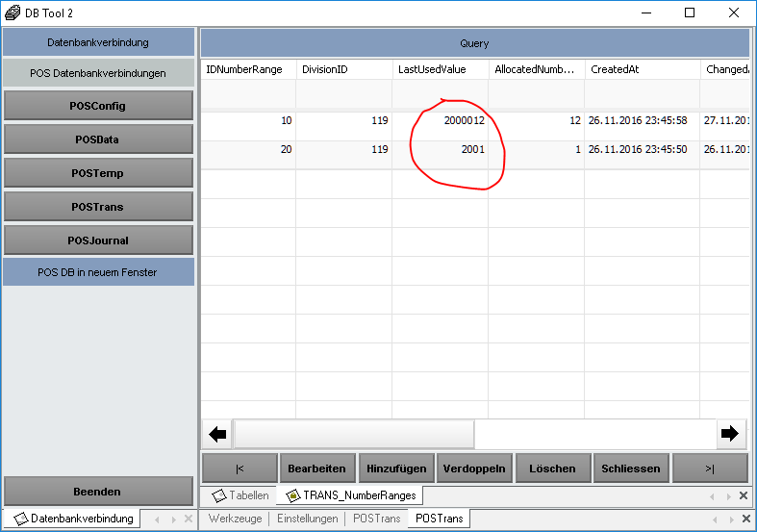Click the DB Tool 2 app icon
This screenshot has height=532, width=757.
click(x=13, y=13)
